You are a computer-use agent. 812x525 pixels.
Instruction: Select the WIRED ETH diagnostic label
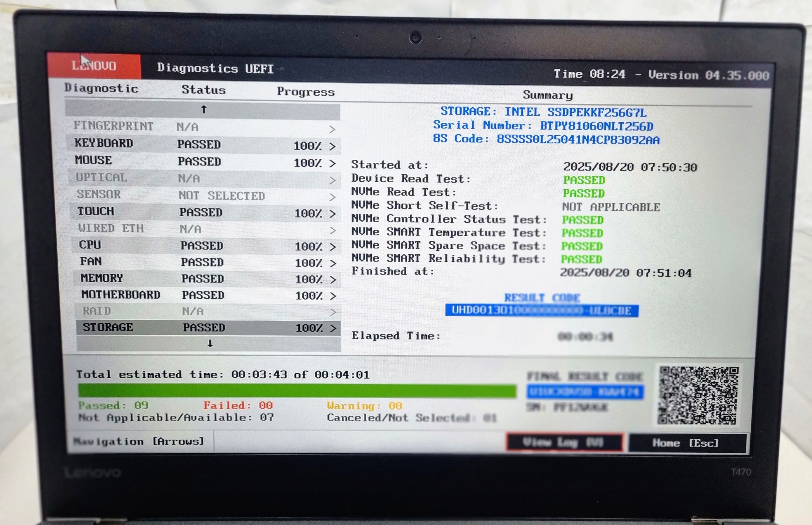pyautogui.click(x=111, y=228)
